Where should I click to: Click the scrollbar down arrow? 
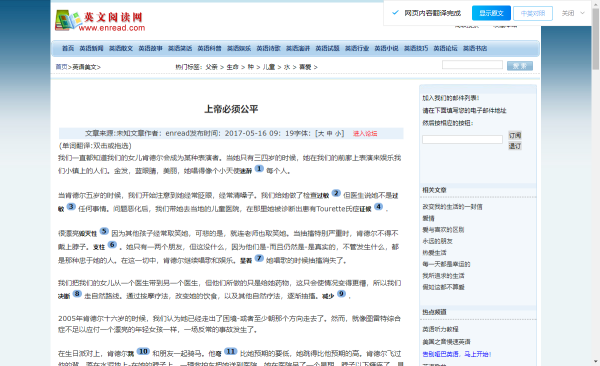click(596, 361)
